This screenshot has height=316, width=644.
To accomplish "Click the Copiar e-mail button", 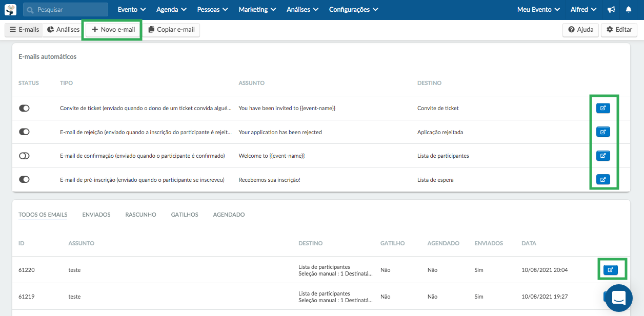I will [x=171, y=30].
